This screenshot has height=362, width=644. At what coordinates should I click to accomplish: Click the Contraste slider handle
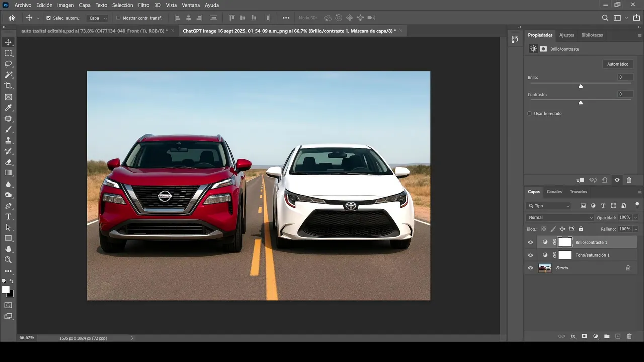(581, 103)
